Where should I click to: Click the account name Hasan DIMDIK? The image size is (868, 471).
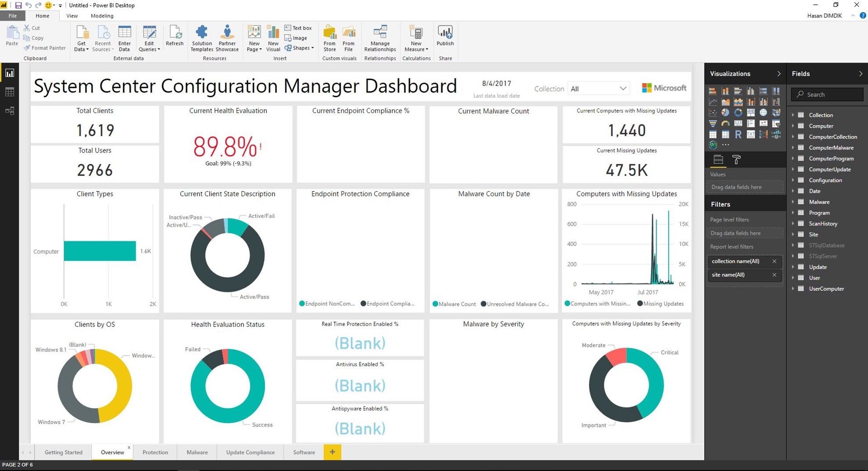pyautogui.click(x=824, y=16)
